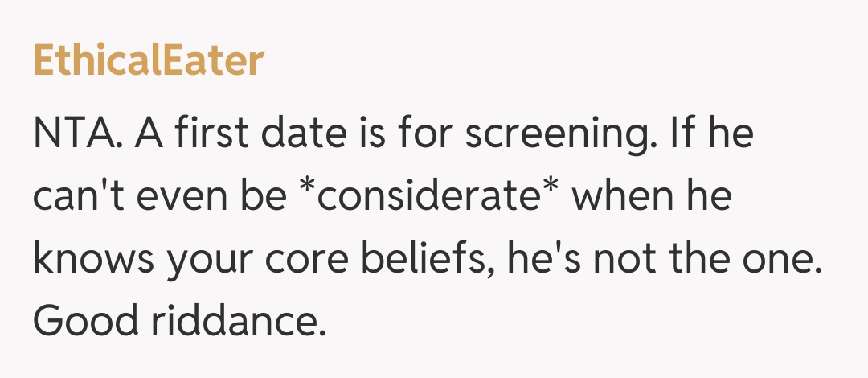
Task: Click the NTA verdict text
Action: pyautogui.click(x=79, y=133)
